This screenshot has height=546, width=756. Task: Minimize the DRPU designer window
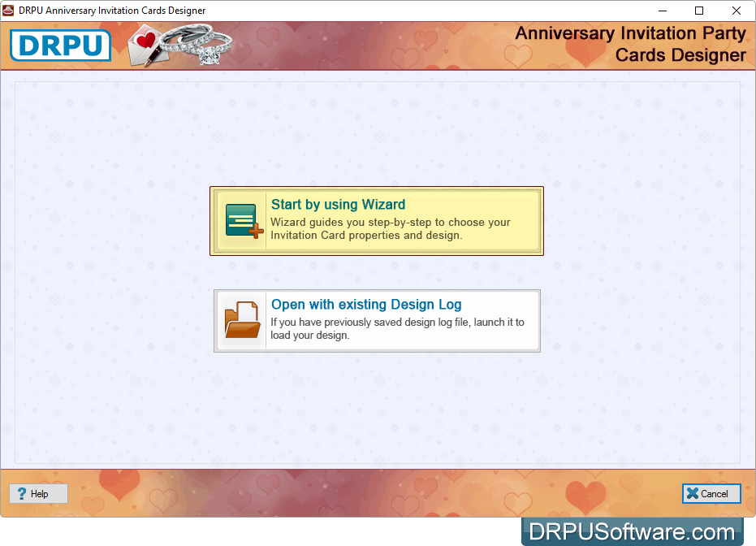coord(663,11)
